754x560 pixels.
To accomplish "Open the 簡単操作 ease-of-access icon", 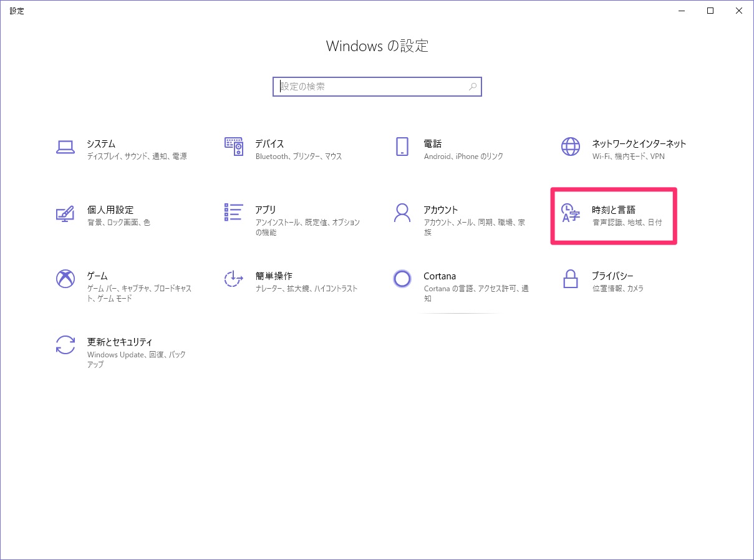I will 233,279.
